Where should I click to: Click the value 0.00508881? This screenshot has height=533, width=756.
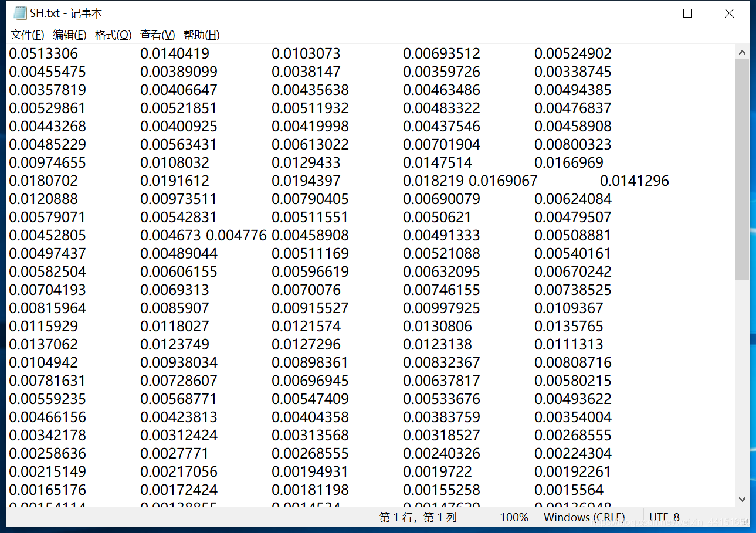pyautogui.click(x=573, y=236)
